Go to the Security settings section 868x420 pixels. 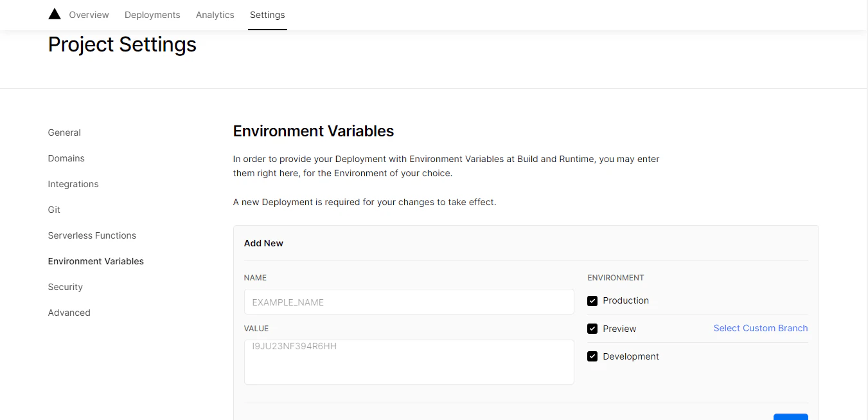(65, 287)
